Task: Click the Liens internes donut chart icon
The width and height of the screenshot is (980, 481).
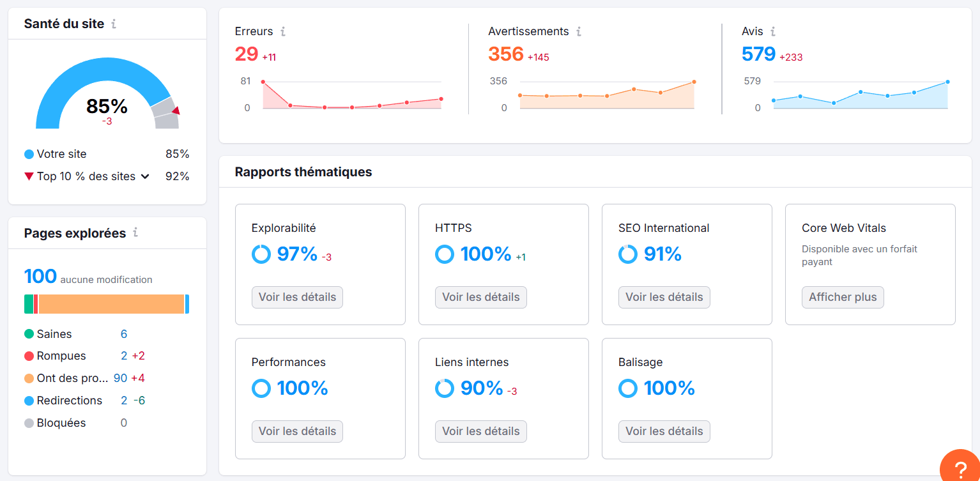Action: pos(445,388)
